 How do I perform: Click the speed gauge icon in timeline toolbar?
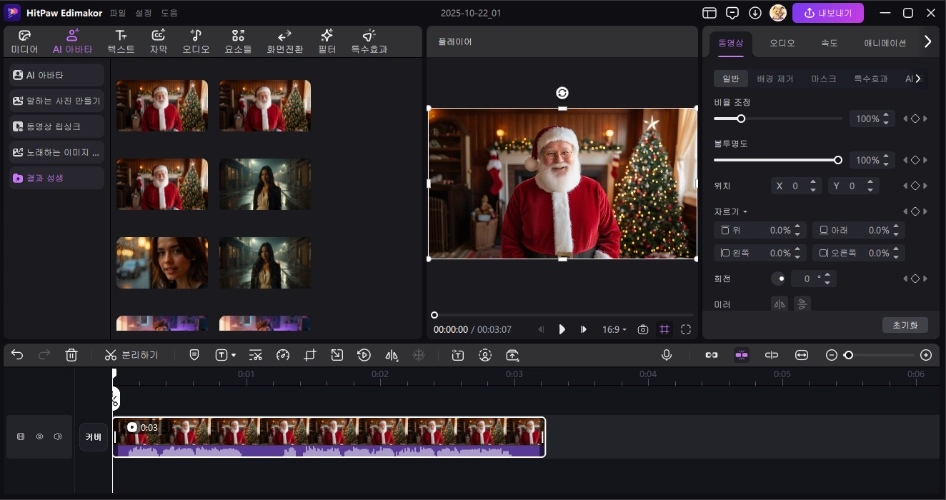pyautogui.click(x=283, y=355)
